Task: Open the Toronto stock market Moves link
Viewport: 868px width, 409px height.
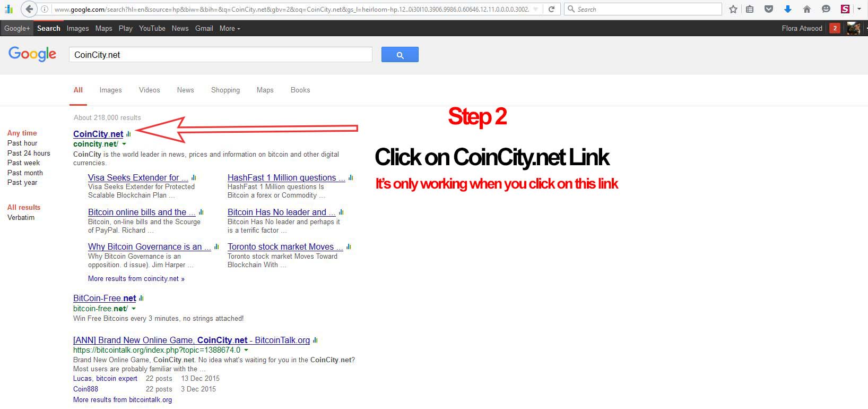Action: pyautogui.click(x=285, y=246)
